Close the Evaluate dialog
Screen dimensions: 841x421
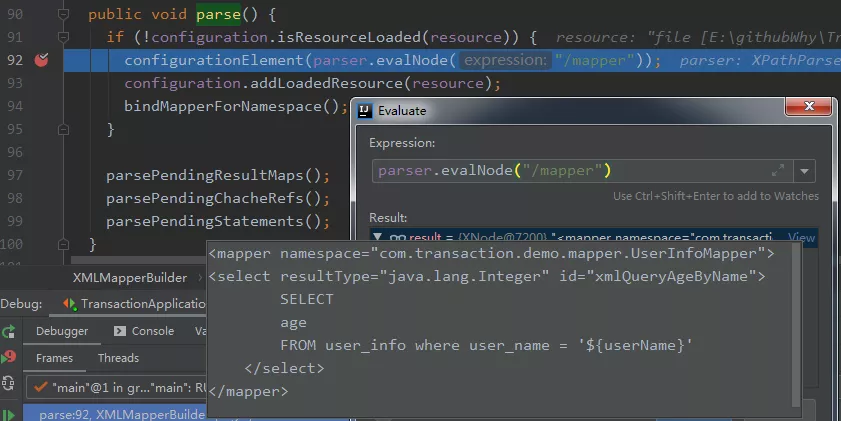(809, 106)
